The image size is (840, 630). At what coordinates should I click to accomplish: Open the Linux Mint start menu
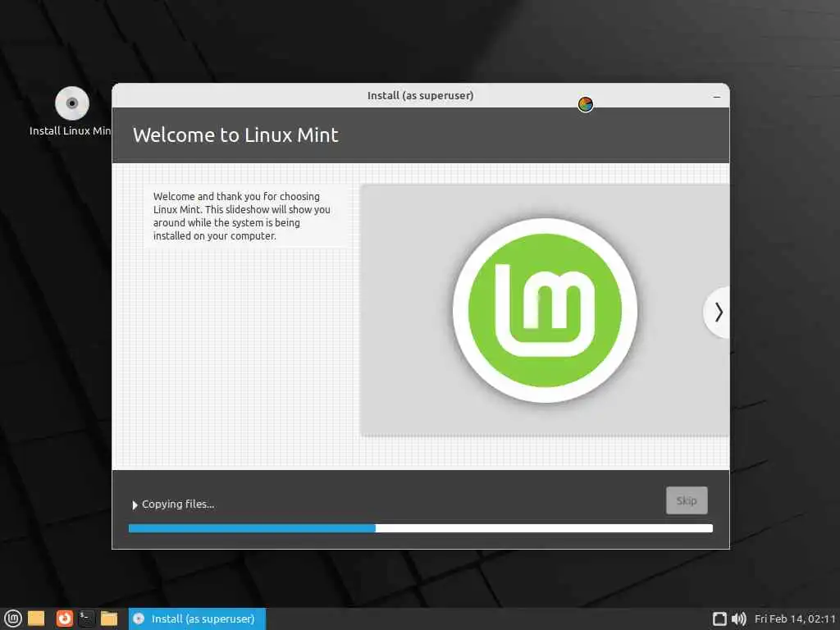coord(12,619)
